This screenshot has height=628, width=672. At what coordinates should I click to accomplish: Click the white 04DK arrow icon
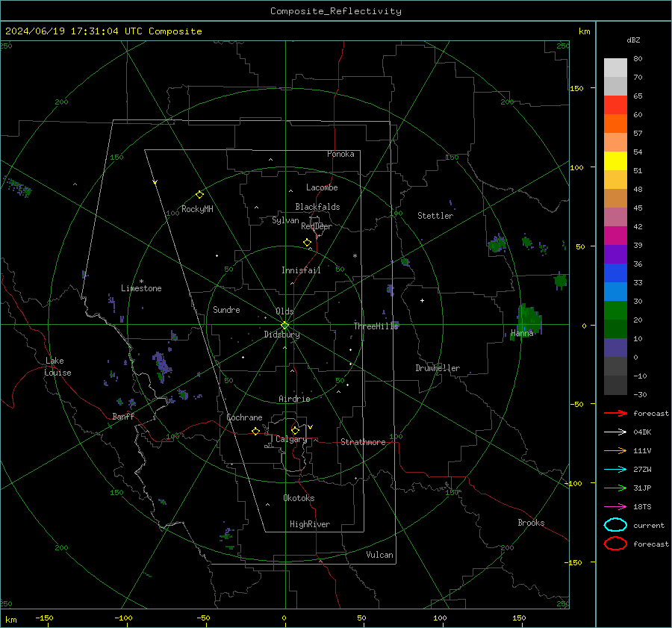pyautogui.click(x=615, y=432)
